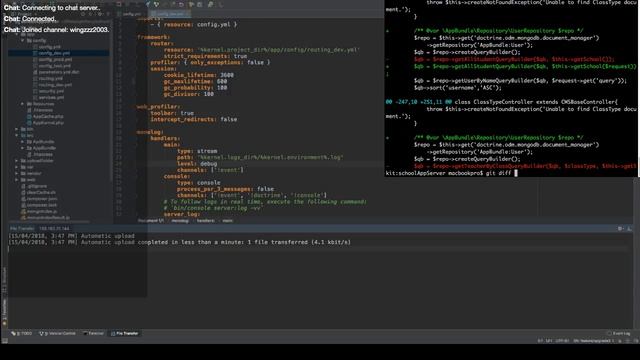The width and height of the screenshot is (640, 360).
Task: Open File Transfer panel settings gear
Action: [x=620, y=229]
